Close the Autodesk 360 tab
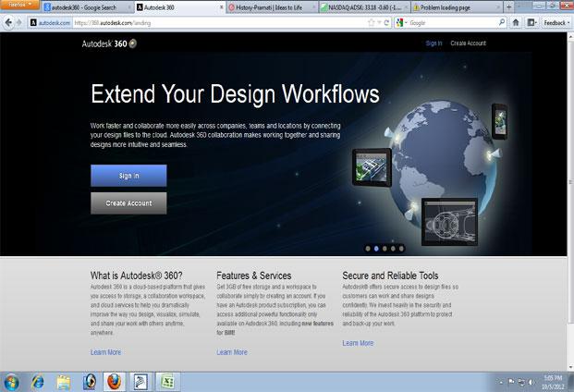Viewport: 574px width, 392px height. pyautogui.click(x=221, y=7)
